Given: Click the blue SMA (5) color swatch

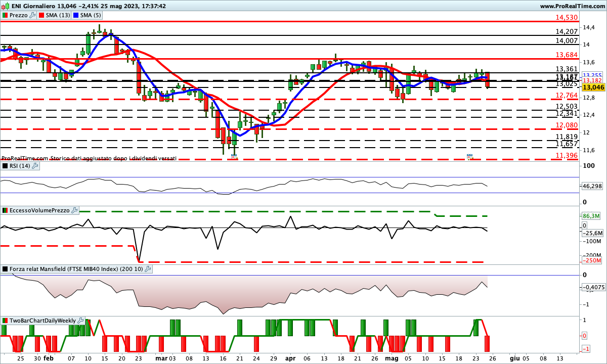Looking at the screenshot, I should point(76,15).
